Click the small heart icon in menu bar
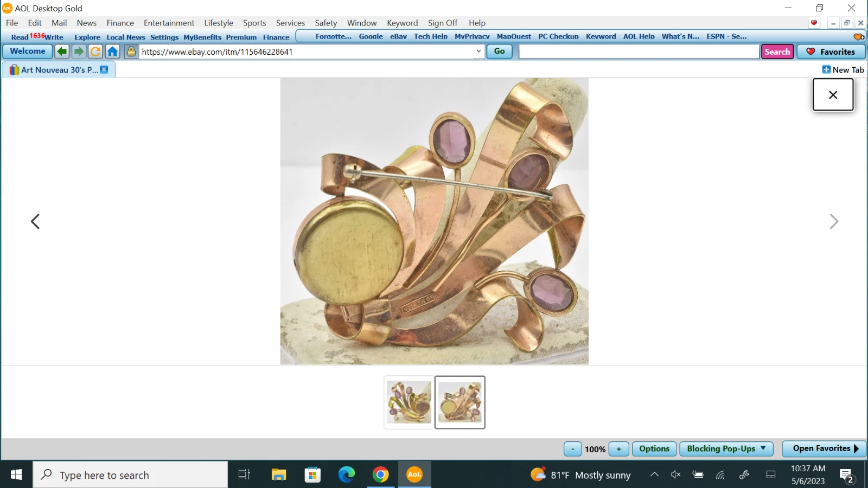The image size is (868, 488). [x=814, y=23]
